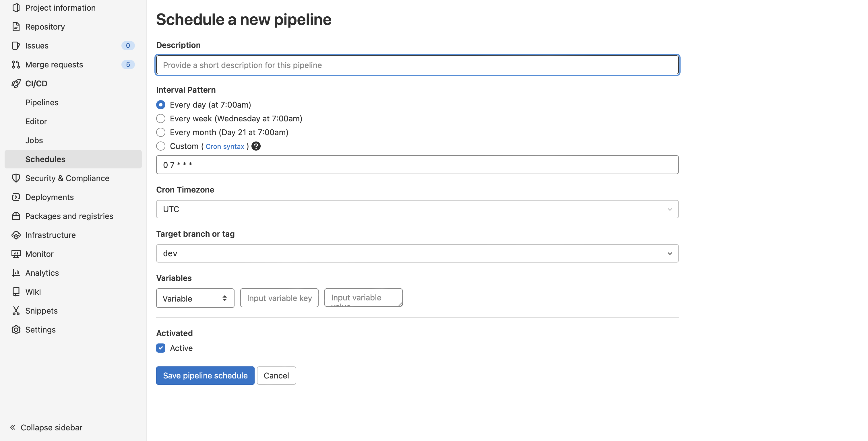Click the Deployments icon
The image size is (868, 441).
[16, 197]
